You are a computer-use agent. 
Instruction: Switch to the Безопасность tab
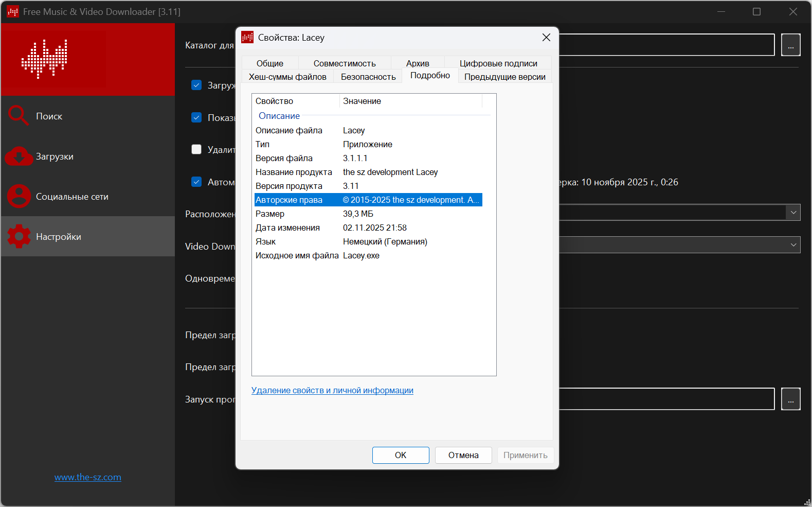click(368, 77)
